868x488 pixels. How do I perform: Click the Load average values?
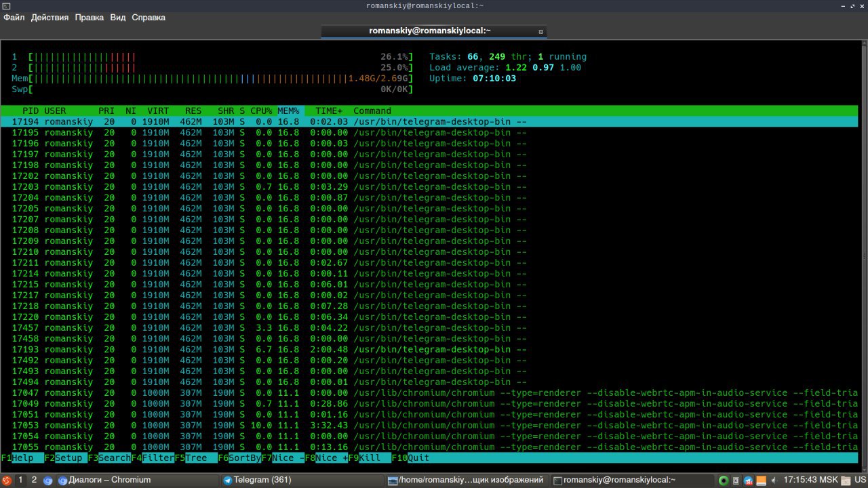(x=543, y=68)
